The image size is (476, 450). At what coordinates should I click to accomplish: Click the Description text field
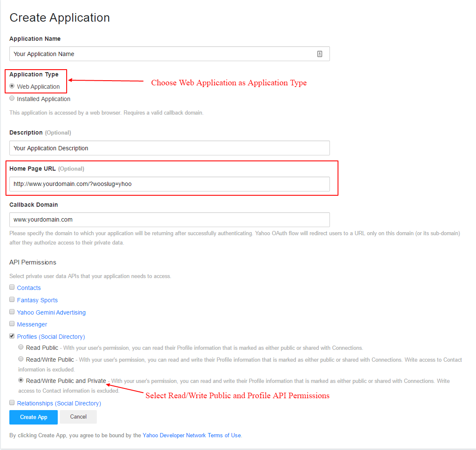[169, 148]
